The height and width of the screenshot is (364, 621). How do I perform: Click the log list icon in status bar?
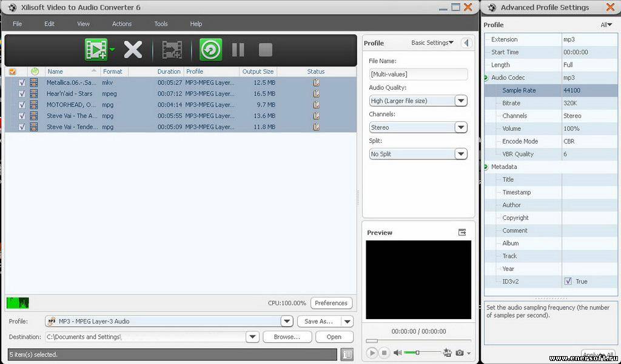click(347, 354)
